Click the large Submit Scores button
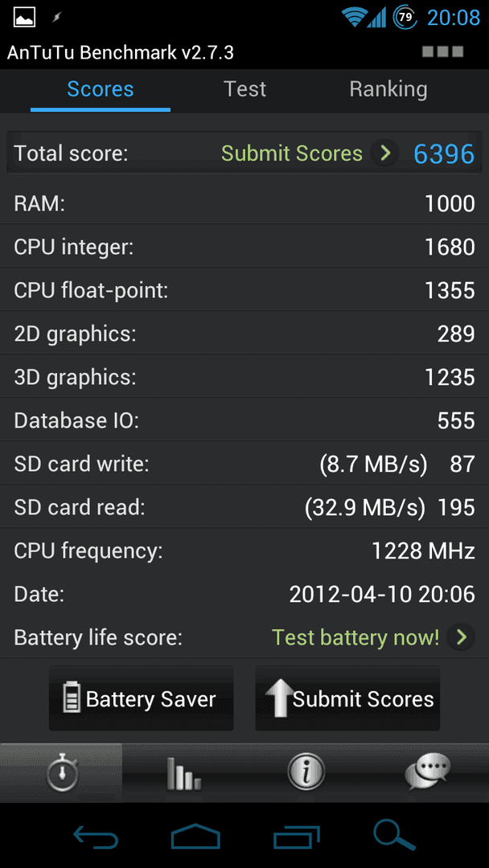The image size is (489, 868). pos(347,698)
